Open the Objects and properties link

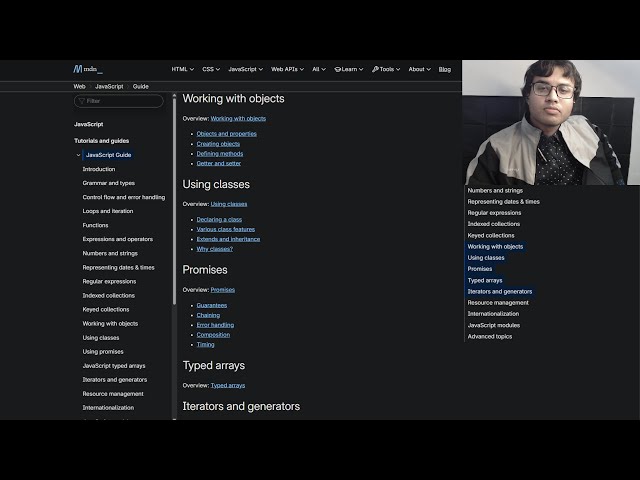pos(227,134)
